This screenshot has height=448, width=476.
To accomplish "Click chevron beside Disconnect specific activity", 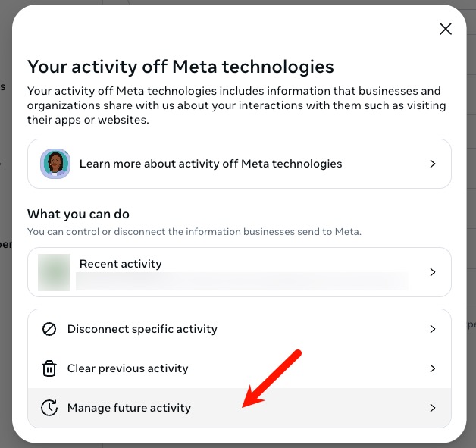I will click(x=433, y=329).
